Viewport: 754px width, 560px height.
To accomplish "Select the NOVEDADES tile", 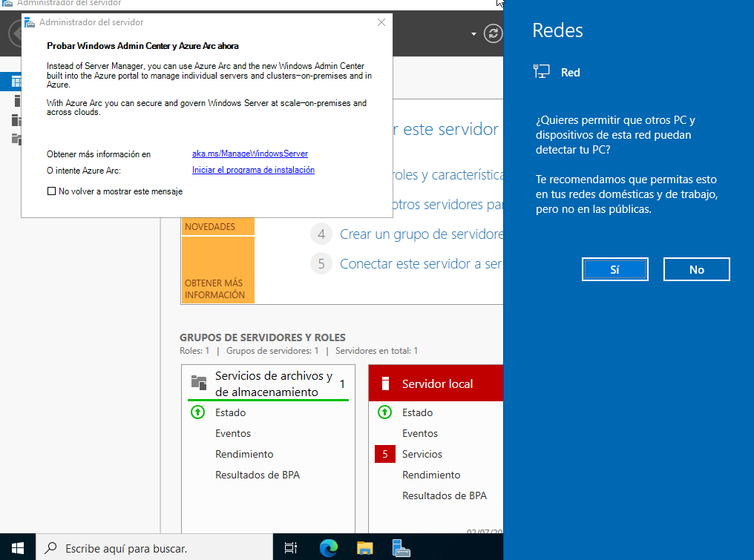I will click(x=218, y=226).
